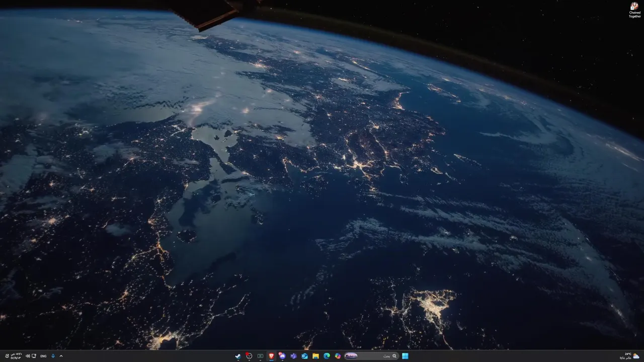This screenshot has width=644, height=362.
Task: Open File Explorer from the taskbar
Action: point(315,356)
